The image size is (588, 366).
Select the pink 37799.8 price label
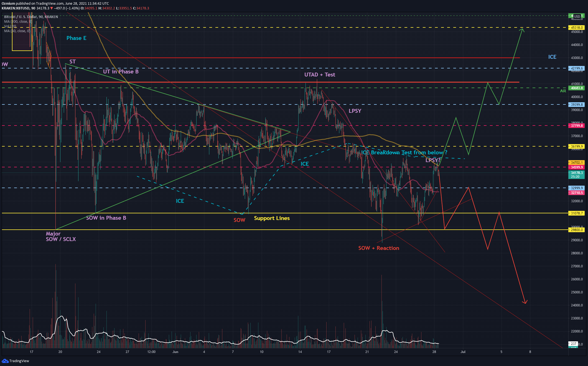(576, 126)
